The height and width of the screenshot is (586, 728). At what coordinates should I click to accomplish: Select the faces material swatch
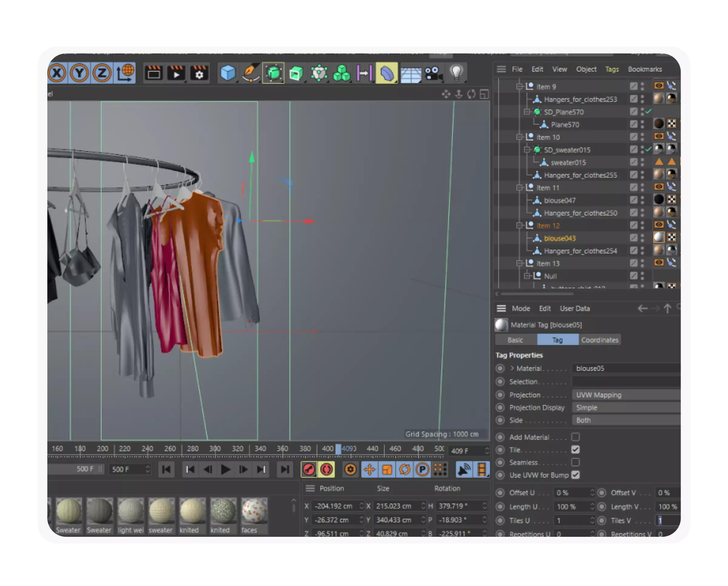pyautogui.click(x=254, y=511)
